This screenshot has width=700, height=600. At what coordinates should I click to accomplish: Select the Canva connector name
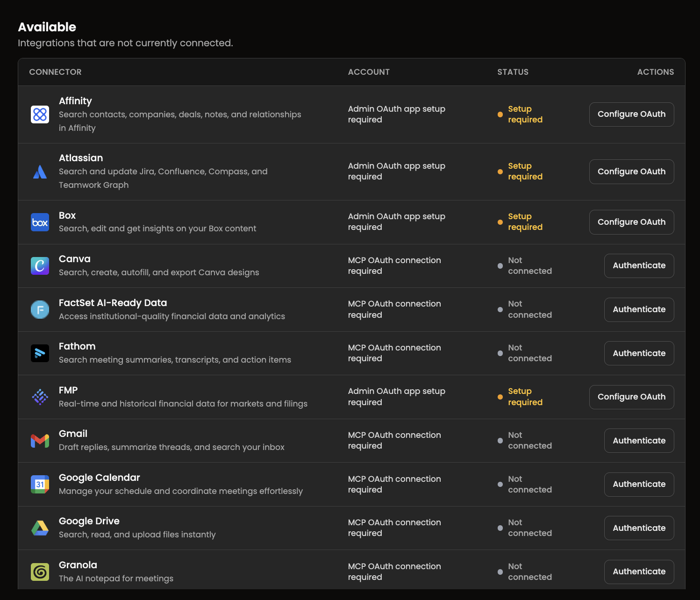[x=75, y=259]
